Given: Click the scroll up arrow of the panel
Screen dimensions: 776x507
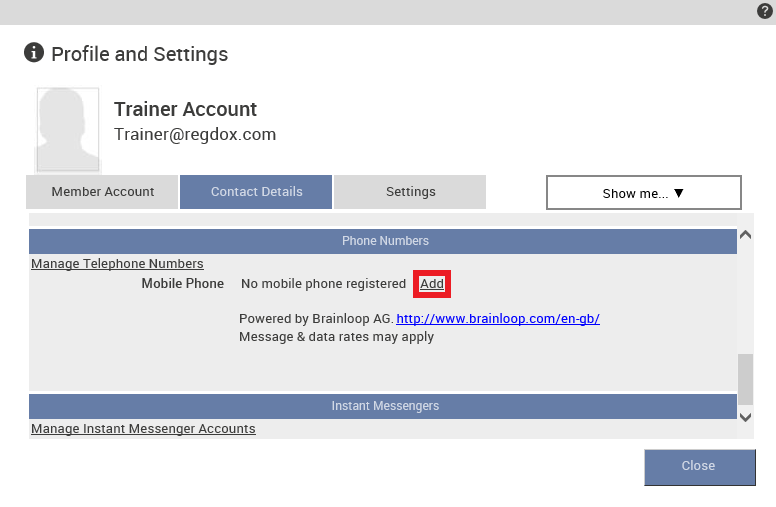Looking at the screenshot, I should (x=745, y=235).
